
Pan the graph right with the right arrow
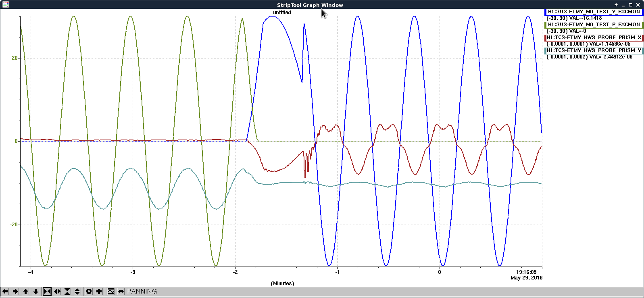coord(15,292)
